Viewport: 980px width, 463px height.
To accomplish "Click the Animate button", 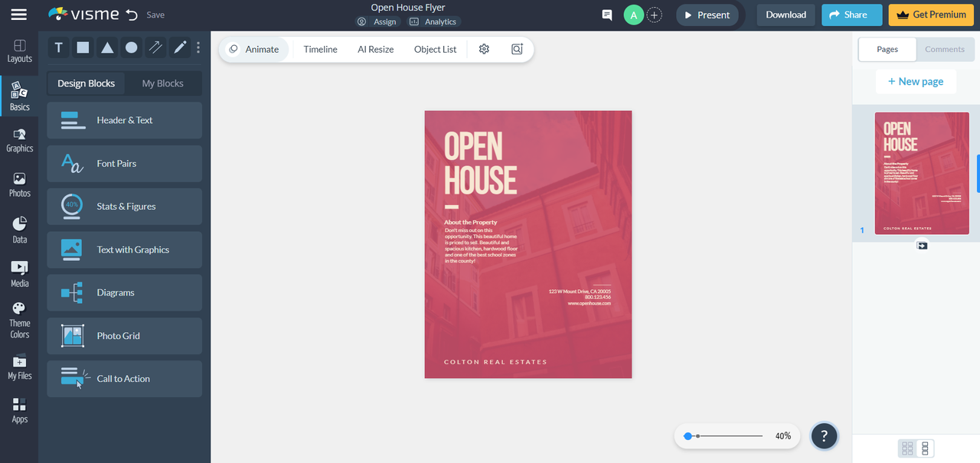I will [x=255, y=49].
